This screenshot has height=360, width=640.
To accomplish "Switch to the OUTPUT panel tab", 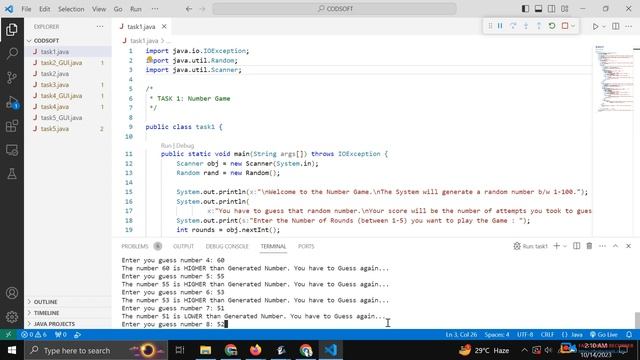I will click(183, 247).
